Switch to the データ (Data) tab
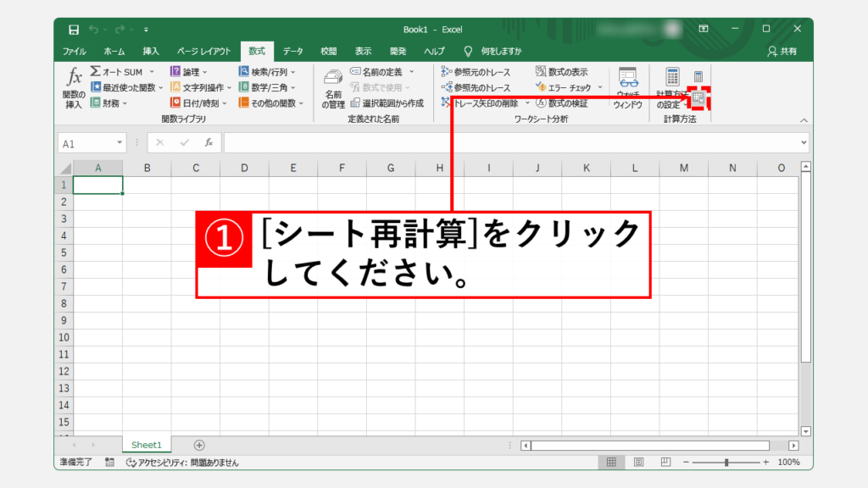The image size is (868, 488). point(293,51)
